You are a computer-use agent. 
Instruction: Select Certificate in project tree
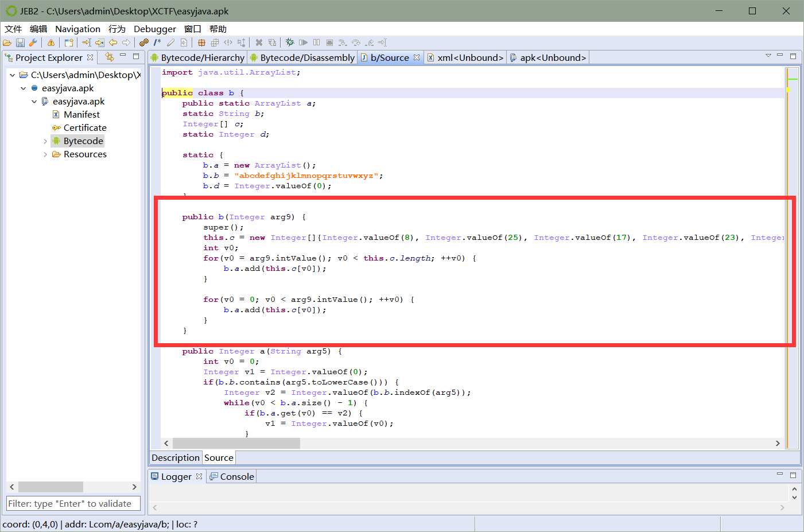point(85,127)
